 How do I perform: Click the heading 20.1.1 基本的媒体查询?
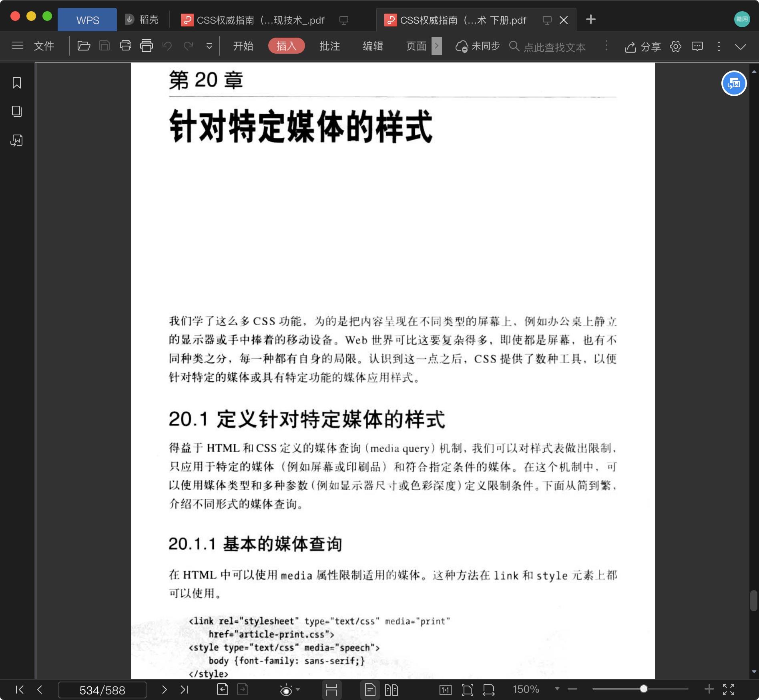coord(255,544)
